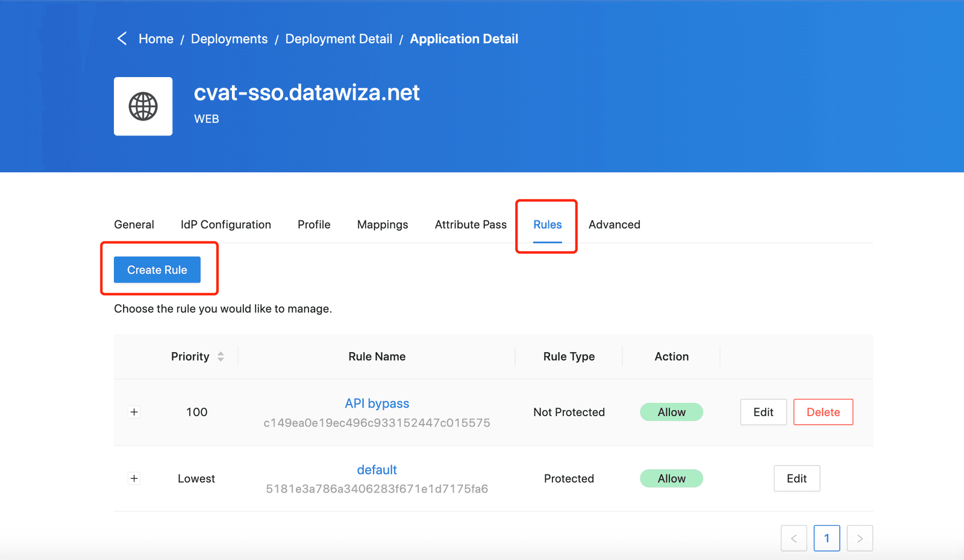Click the Action column header
Image resolution: width=964 pixels, height=560 pixels.
click(x=671, y=356)
